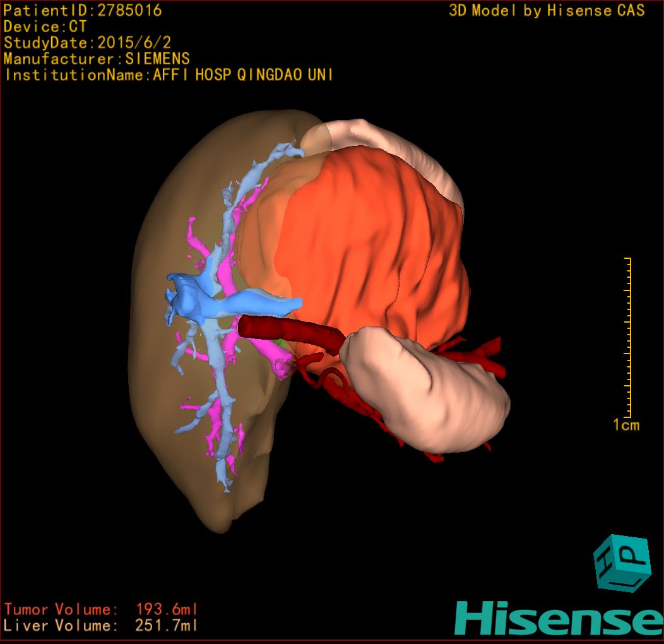Click the "PatientID:2785016" text
Viewport: 664px width, 644px height.
tap(83, 11)
